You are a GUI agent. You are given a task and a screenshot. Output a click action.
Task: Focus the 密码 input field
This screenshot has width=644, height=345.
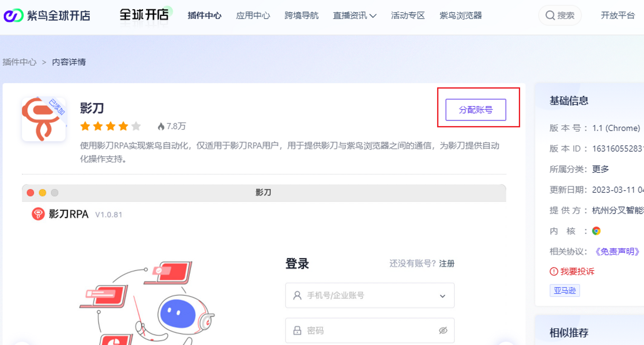(370, 331)
